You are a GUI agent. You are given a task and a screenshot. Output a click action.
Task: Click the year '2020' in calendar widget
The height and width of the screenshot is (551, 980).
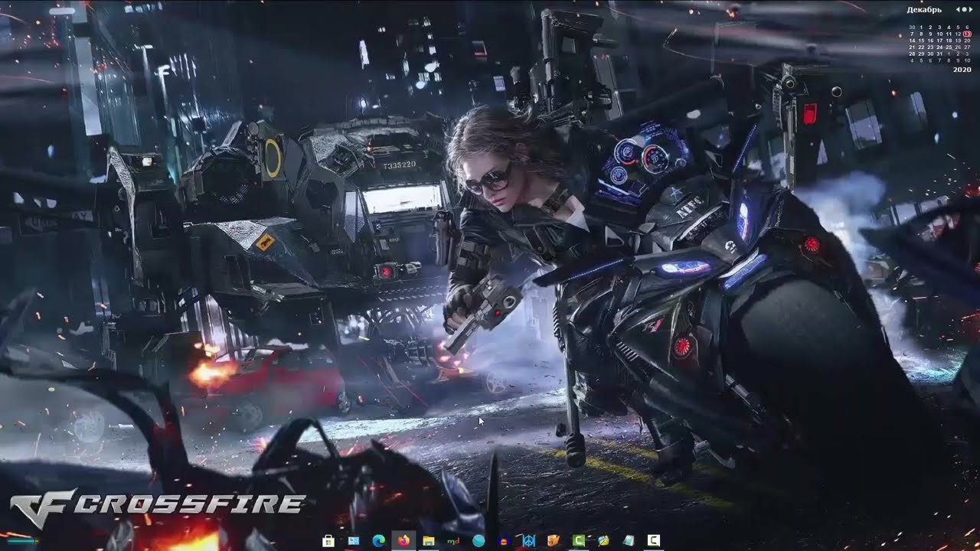tap(962, 70)
